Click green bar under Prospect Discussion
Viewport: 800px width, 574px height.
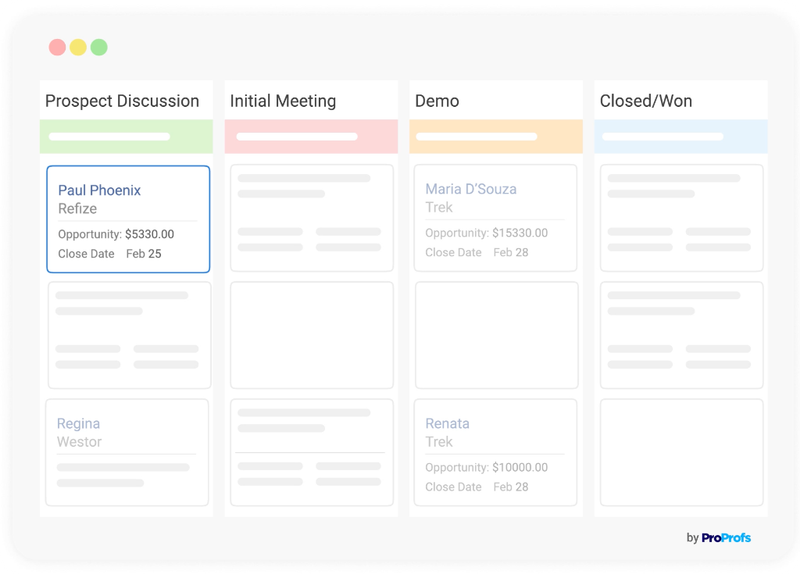tap(127, 136)
